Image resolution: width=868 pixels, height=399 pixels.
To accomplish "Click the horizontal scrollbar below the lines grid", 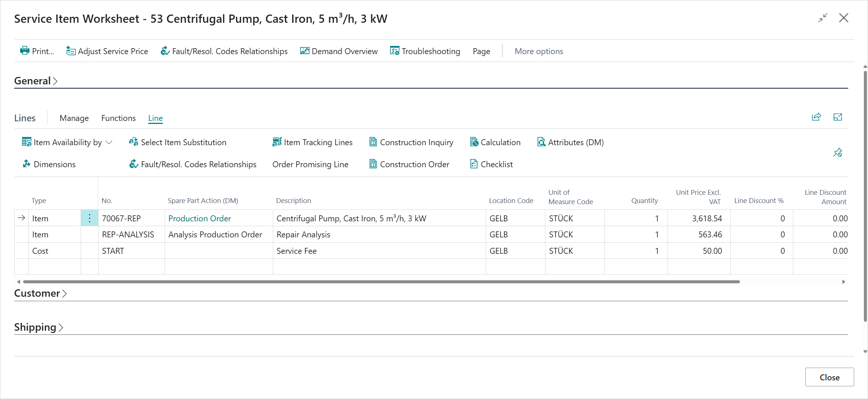I will point(381,282).
